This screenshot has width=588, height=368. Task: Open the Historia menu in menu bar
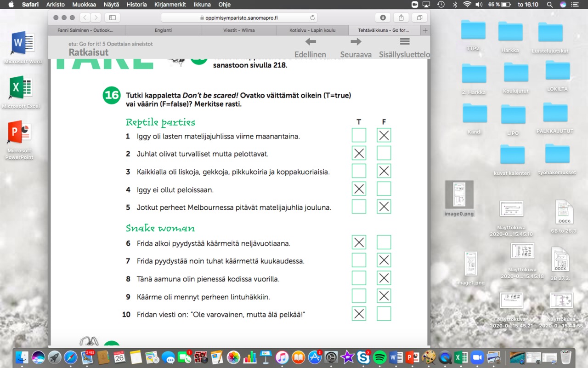tap(136, 5)
